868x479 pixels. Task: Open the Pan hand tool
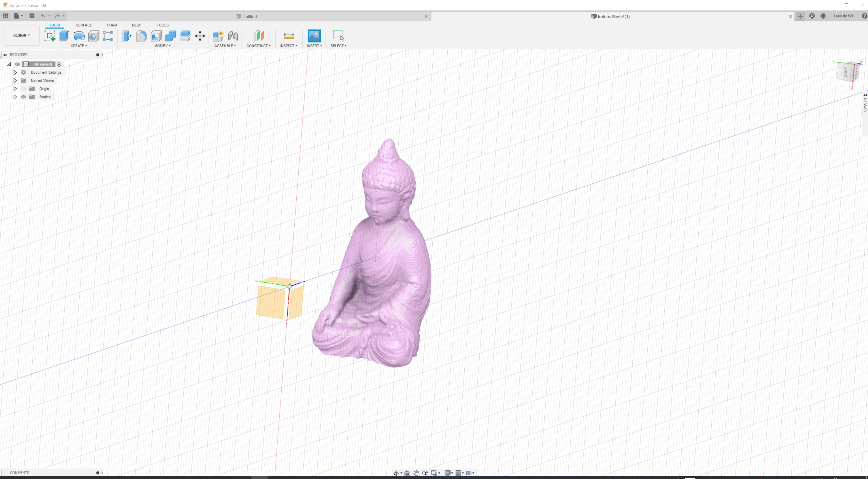[416, 473]
